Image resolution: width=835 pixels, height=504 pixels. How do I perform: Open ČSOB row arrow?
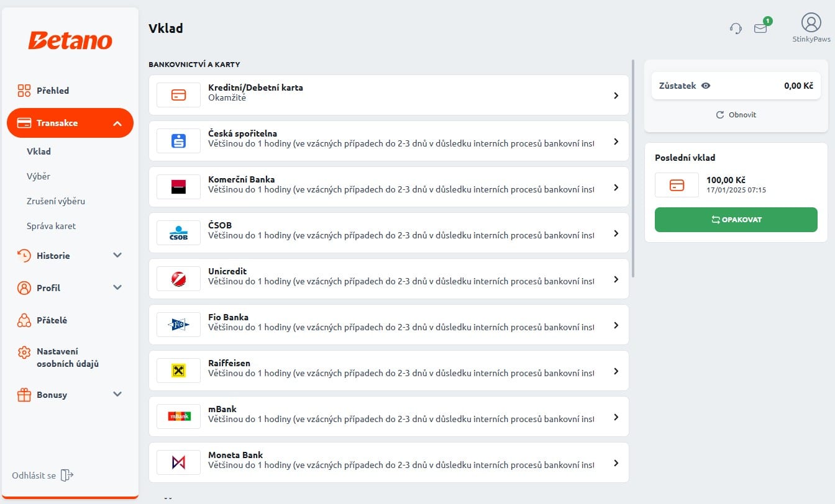[616, 233]
